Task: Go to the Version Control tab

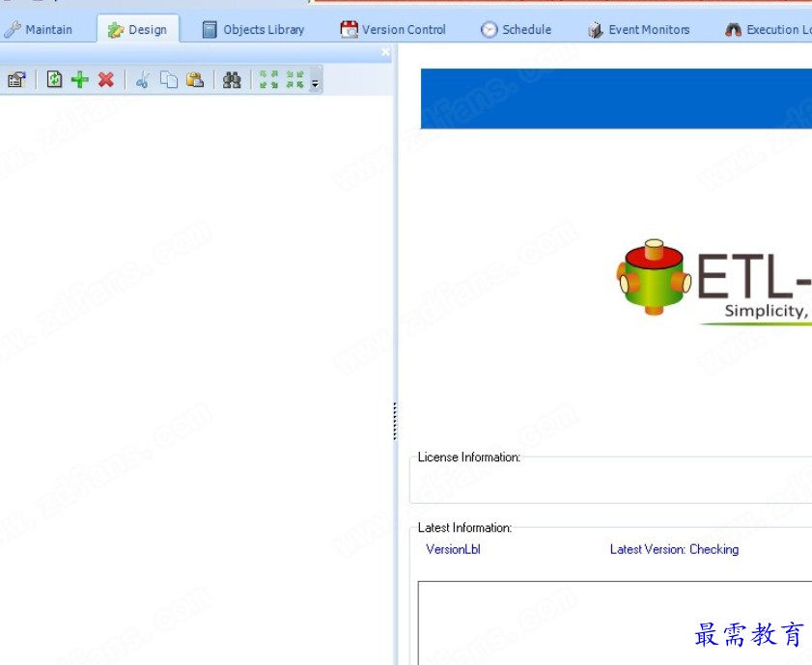Action: point(393,30)
